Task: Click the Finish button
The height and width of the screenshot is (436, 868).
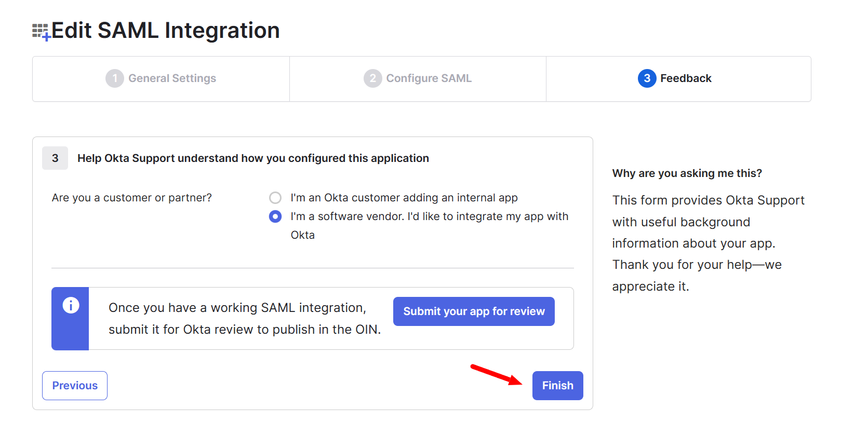Action: (x=557, y=386)
